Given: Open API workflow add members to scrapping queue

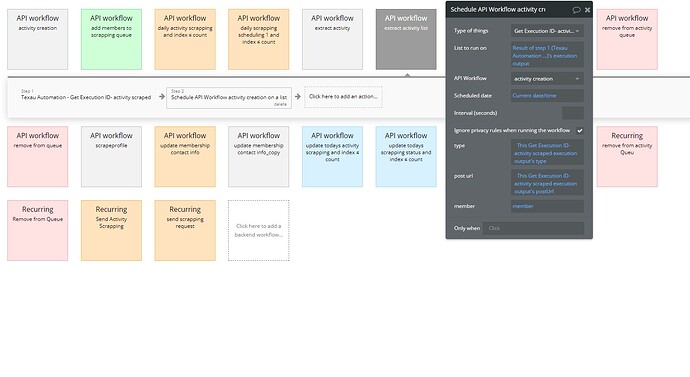Looking at the screenshot, I should coord(111,39).
